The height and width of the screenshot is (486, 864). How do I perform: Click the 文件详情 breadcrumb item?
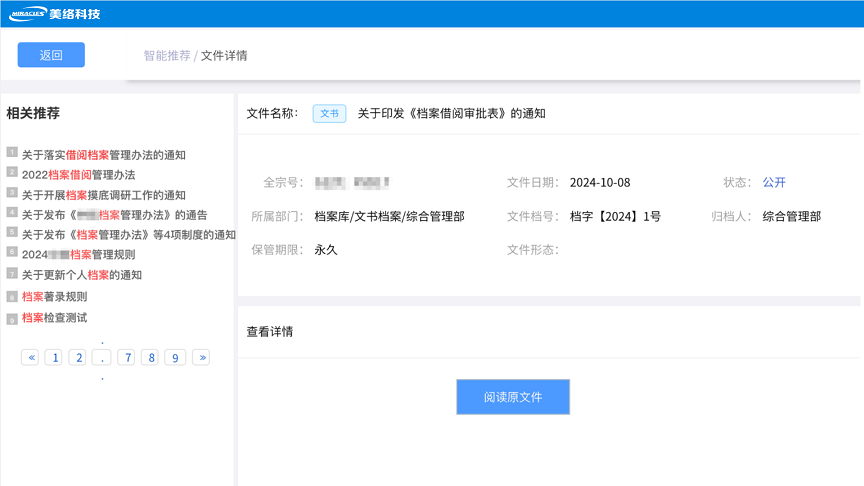pyautogui.click(x=224, y=56)
